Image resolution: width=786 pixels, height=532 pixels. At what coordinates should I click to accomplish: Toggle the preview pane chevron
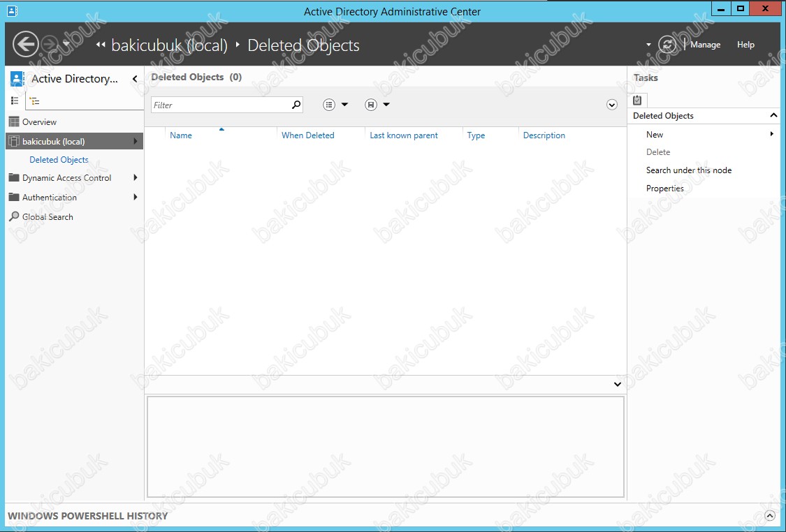tap(618, 384)
